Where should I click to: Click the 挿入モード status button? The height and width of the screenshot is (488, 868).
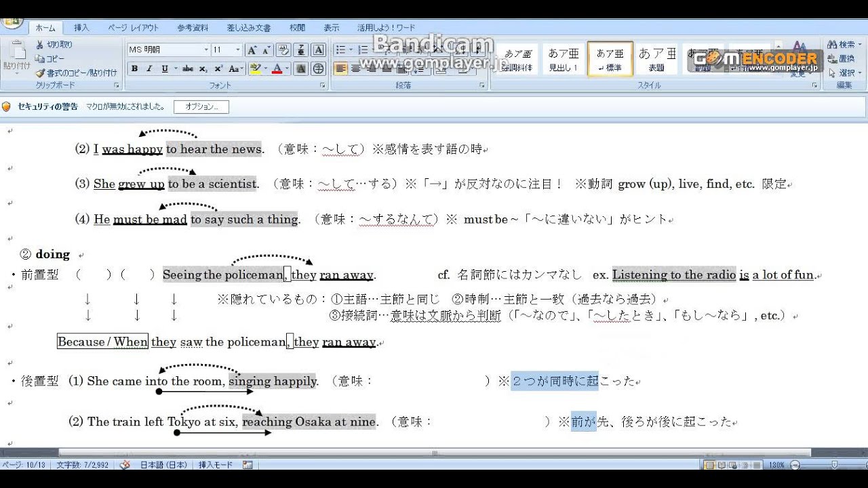tap(216, 465)
